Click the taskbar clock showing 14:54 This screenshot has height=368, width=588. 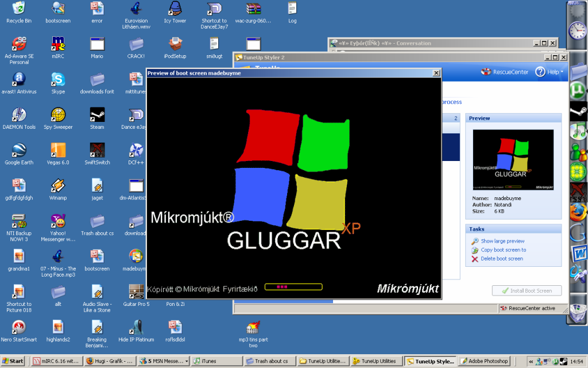[577, 361]
